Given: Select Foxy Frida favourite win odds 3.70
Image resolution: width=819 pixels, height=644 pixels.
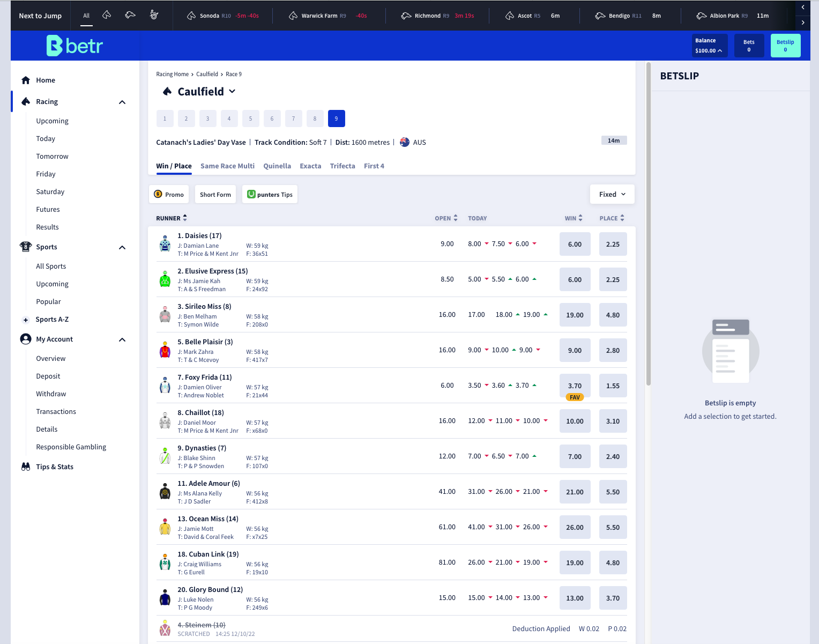Looking at the screenshot, I should click(x=575, y=386).
